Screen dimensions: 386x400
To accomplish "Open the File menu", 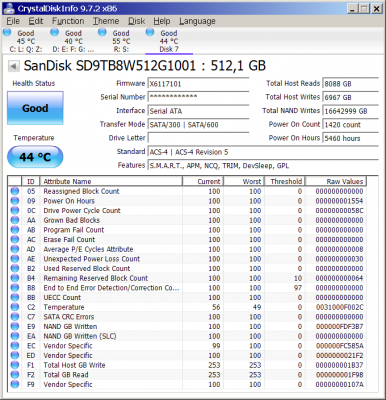I will coord(13,21).
